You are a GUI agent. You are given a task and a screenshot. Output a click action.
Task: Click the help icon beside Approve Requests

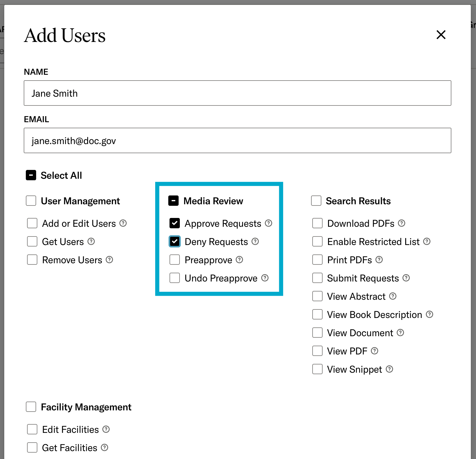269,223
